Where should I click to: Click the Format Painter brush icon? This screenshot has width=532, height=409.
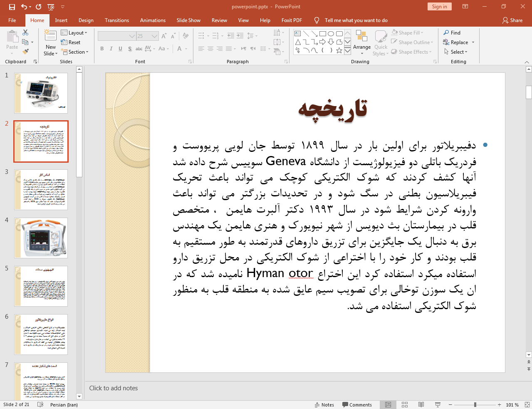(25, 52)
